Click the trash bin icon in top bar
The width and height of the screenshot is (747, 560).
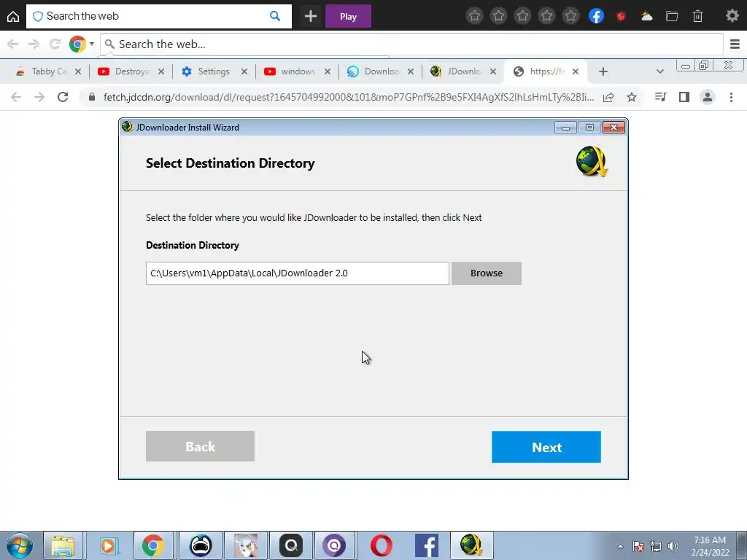(697, 16)
